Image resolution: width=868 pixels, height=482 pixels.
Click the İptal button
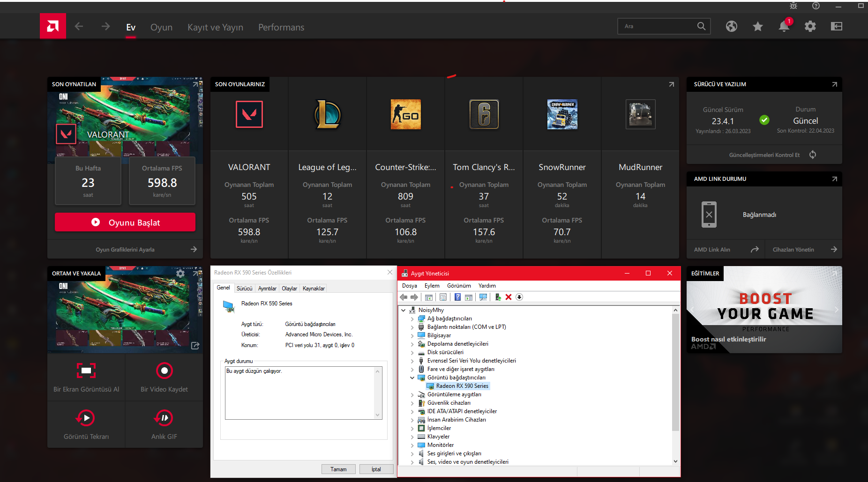click(376, 469)
